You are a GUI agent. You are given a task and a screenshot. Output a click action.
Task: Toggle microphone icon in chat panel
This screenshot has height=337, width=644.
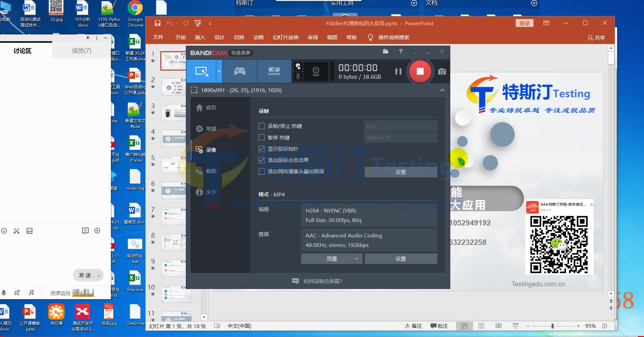point(4,293)
